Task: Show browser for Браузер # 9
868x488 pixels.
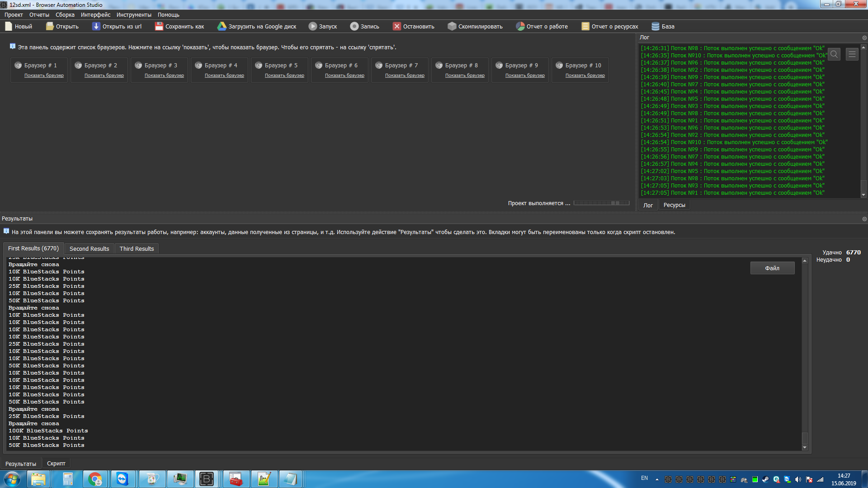Action: click(525, 75)
